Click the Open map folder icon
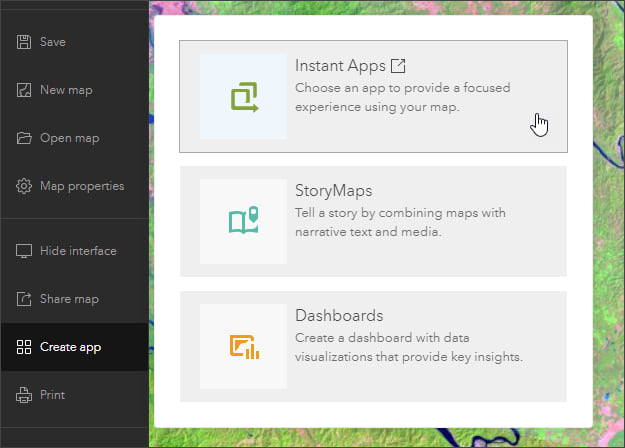The image size is (625, 448). [24, 138]
